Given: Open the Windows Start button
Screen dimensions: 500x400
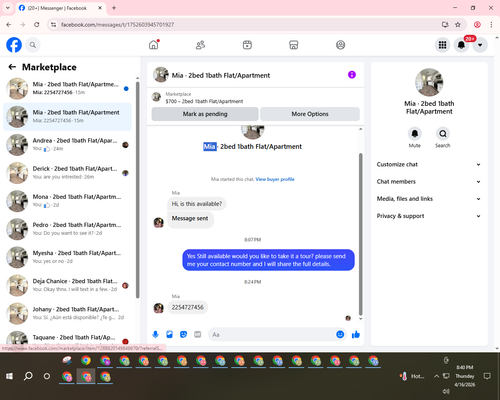Looking at the screenshot, I should coord(9,376).
